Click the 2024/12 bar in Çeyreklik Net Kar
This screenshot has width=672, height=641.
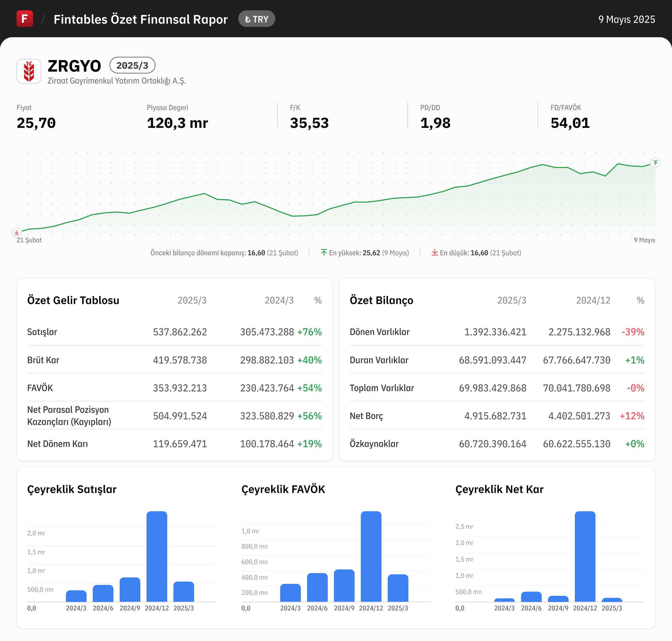[585, 556]
